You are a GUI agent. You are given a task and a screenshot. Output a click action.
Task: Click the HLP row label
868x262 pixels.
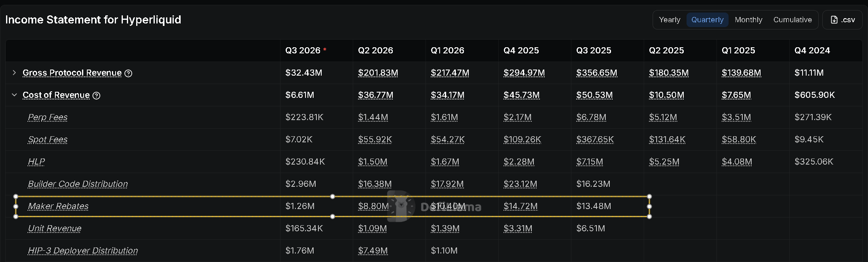36,162
